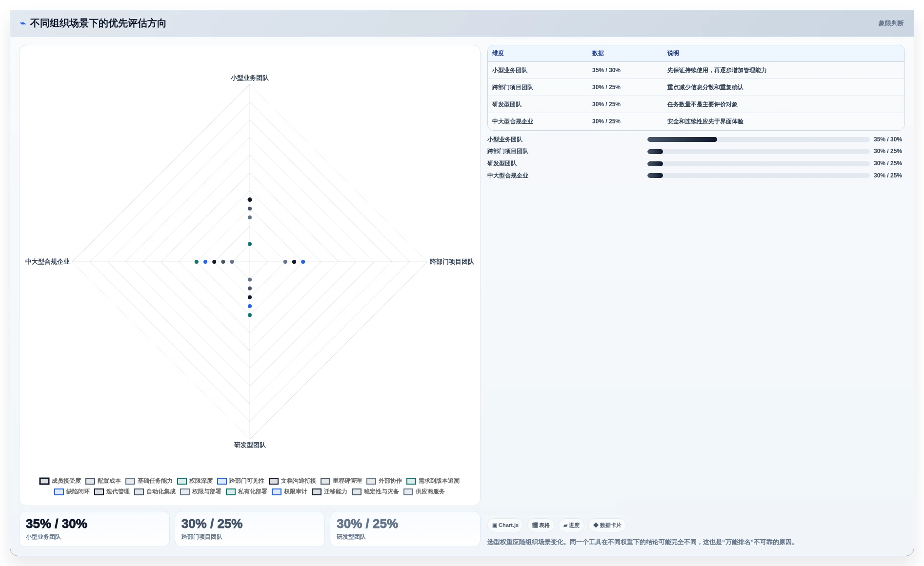Click the 象限判断 label in header
This screenshot has width=924, height=566.
click(x=891, y=23)
